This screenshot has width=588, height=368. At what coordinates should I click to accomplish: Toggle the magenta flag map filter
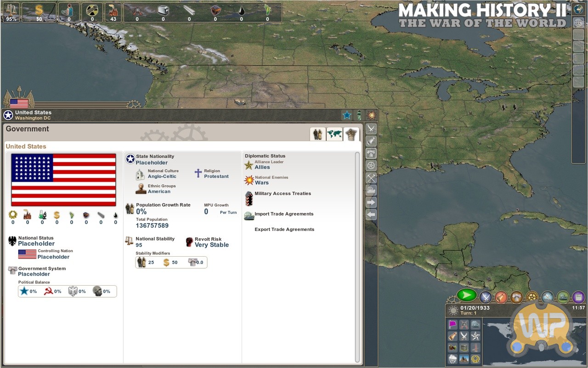453,325
